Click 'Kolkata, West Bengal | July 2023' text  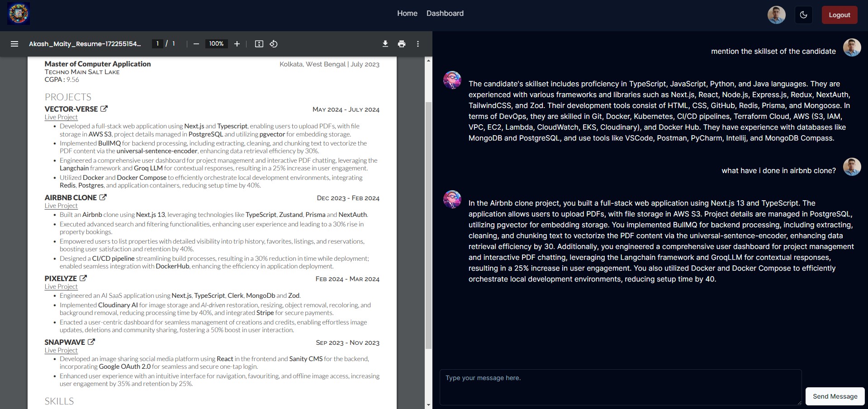pyautogui.click(x=330, y=64)
